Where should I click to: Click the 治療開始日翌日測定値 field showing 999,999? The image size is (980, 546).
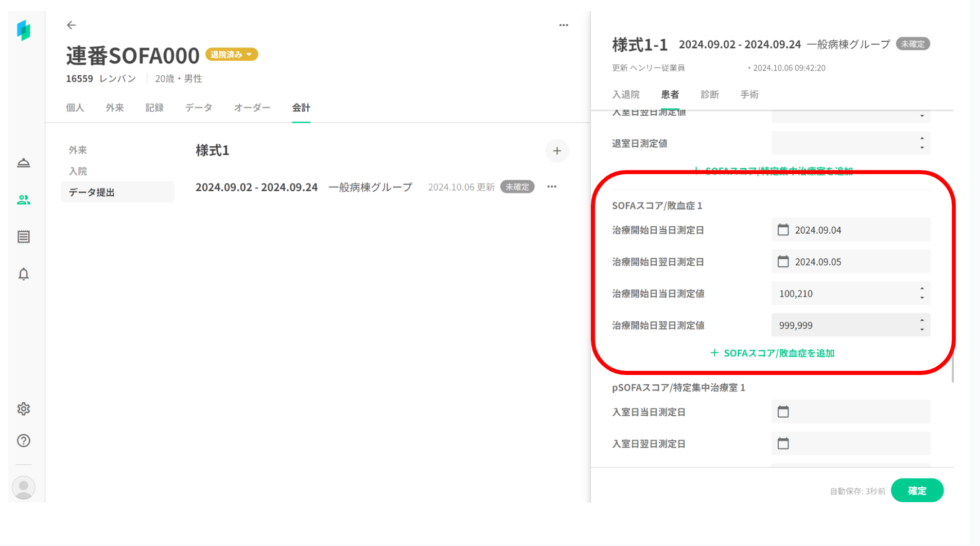pyautogui.click(x=844, y=326)
